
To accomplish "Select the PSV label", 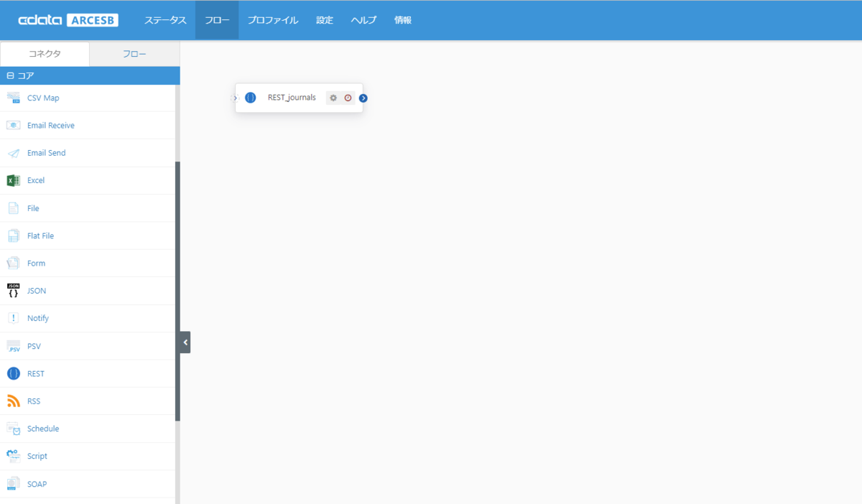I will click(34, 346).
